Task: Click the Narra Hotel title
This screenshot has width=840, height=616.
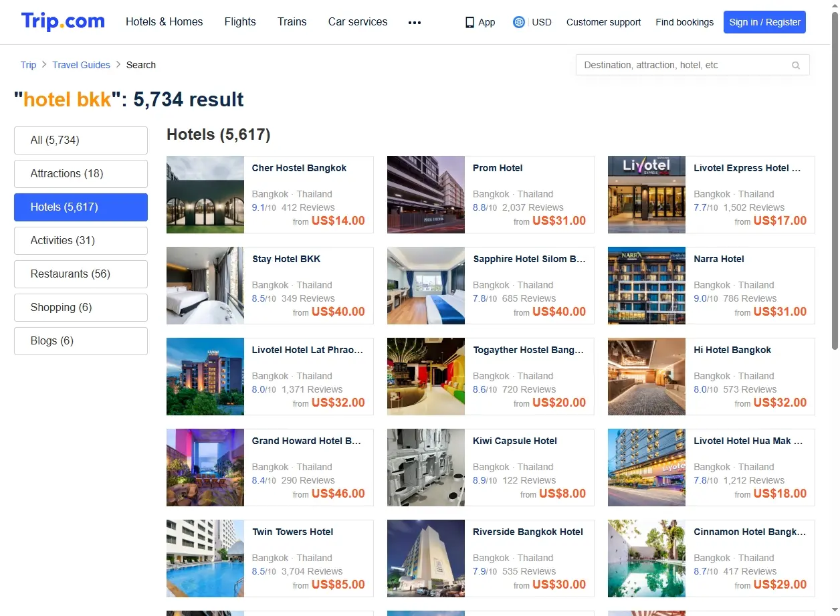Action: (x=719, y=260)
